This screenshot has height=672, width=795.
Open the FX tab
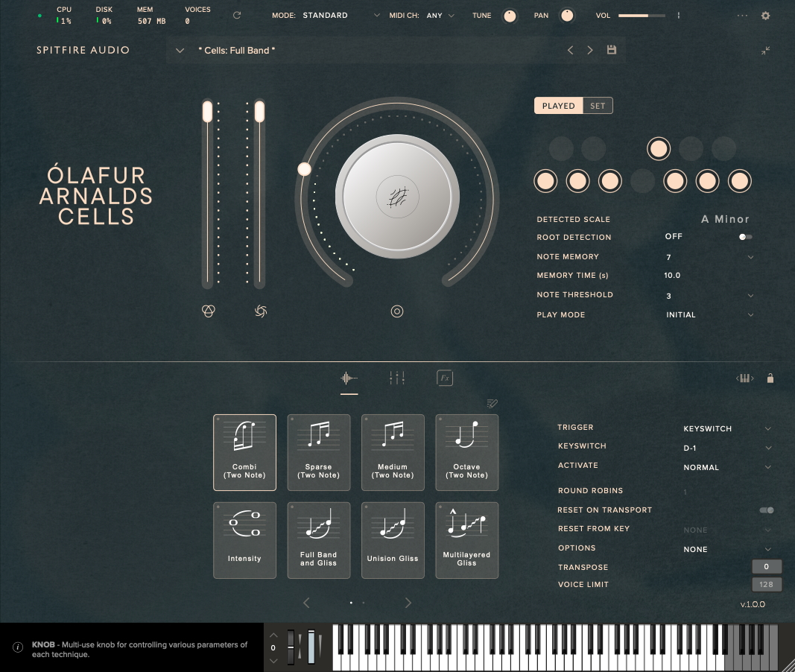(445, 378)
